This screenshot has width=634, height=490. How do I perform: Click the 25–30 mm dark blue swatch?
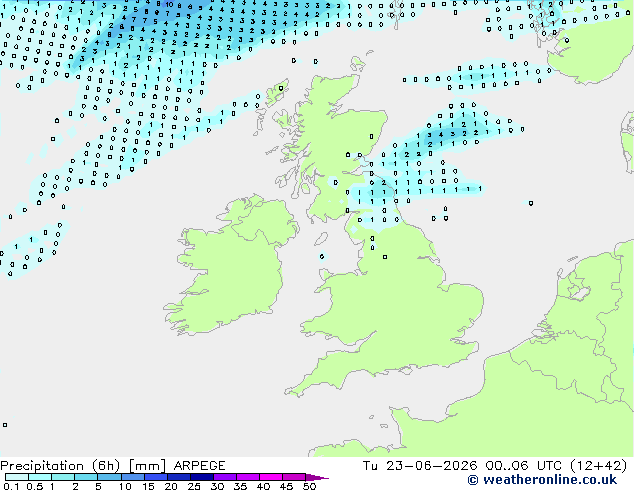201,477
